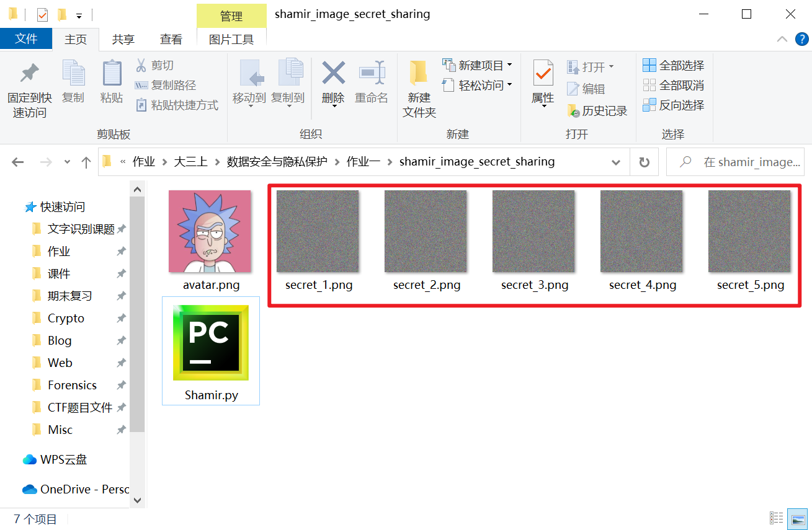Copy the selected files

coord(73,81)
